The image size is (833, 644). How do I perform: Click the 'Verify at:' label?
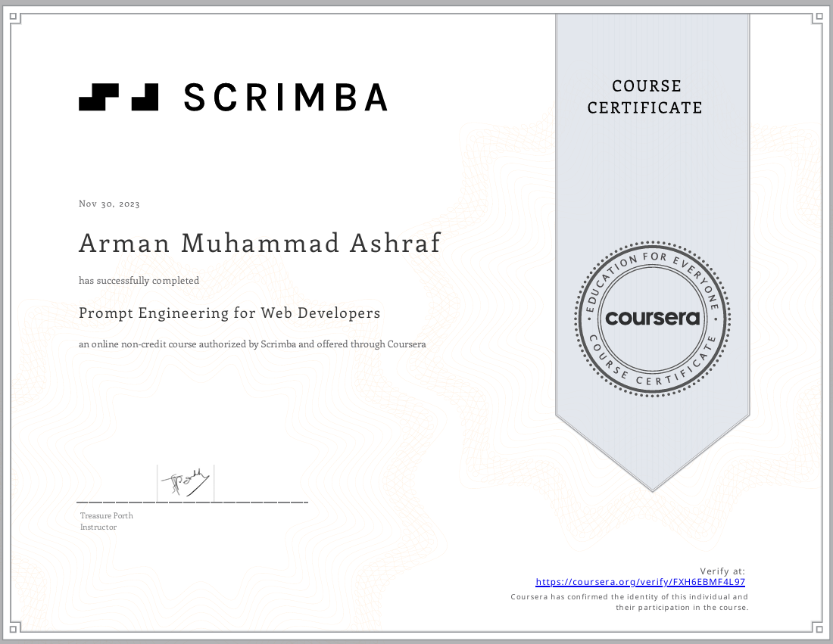point(722,571)
